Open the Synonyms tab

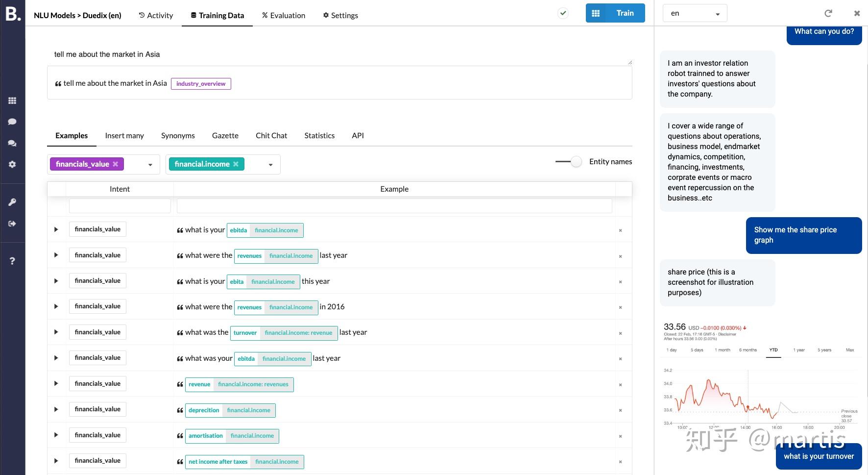coord(178,136)
